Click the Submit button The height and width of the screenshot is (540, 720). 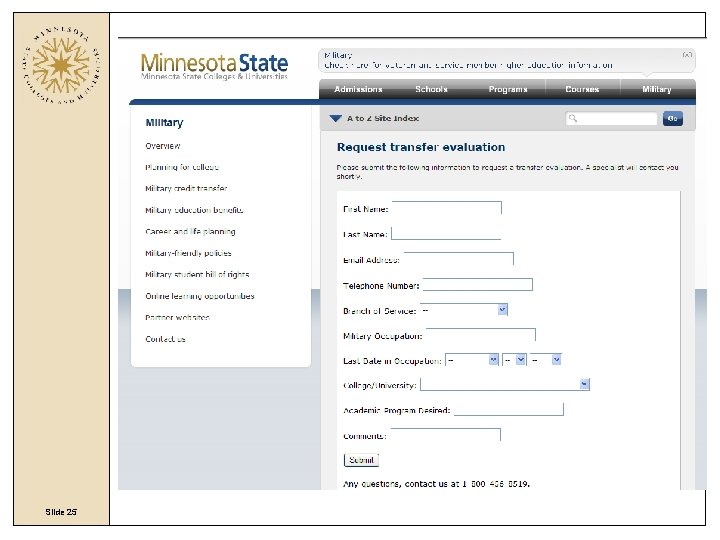point(361,460)
